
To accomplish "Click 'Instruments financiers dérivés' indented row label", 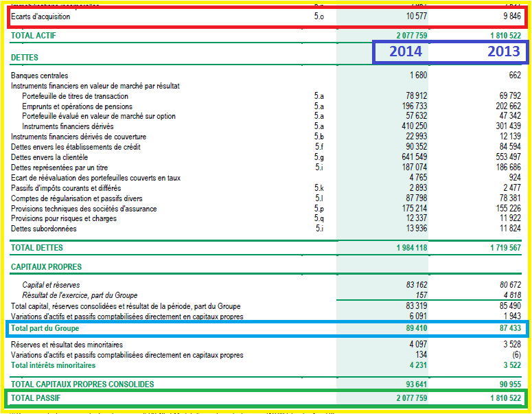I will click(68, 126).
